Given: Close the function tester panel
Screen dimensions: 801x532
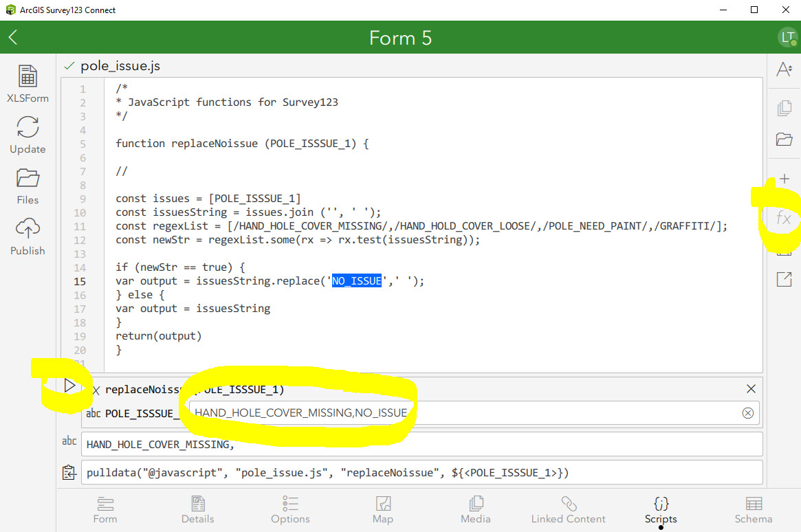Looking at the screenshot, I should pyautogui.click(x=751, y=388).
